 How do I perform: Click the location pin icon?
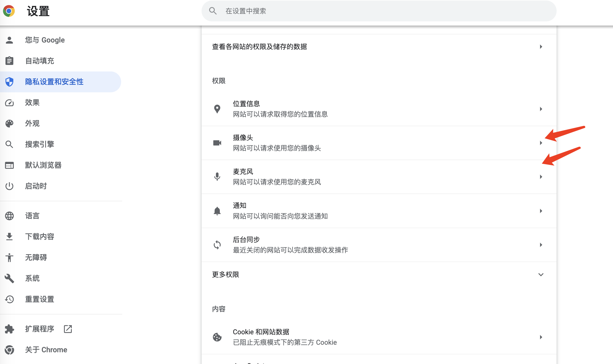[217, 109]
